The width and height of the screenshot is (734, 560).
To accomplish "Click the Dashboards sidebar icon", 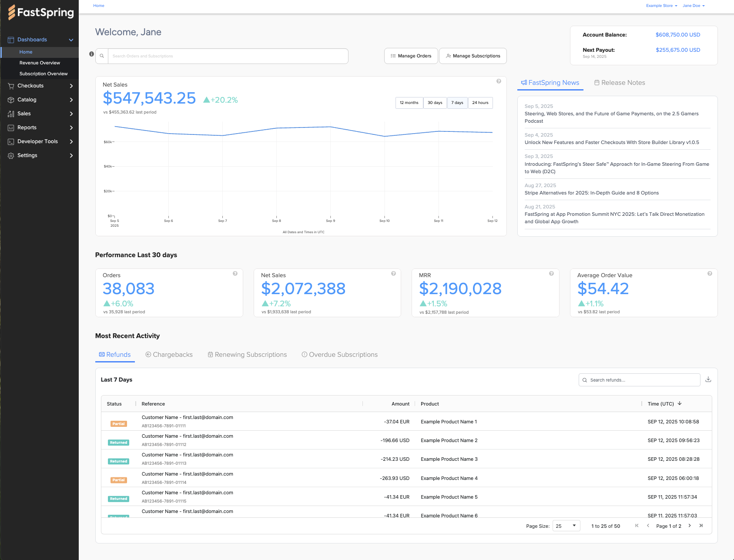I will [x=11, y=40].
